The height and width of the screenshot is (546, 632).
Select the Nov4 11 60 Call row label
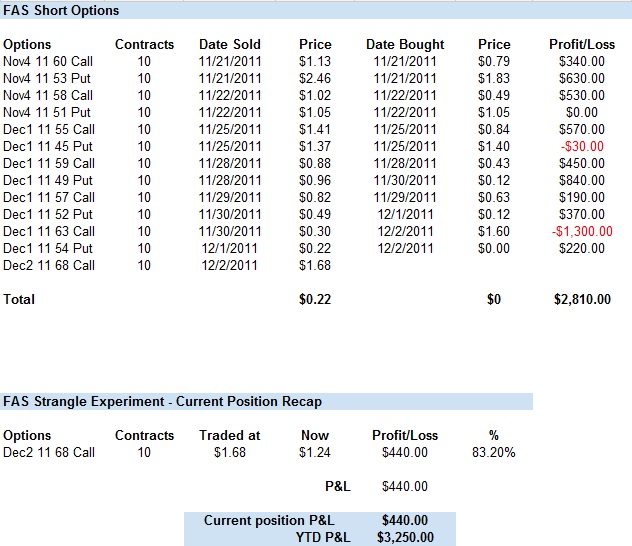tap(48, 62)
